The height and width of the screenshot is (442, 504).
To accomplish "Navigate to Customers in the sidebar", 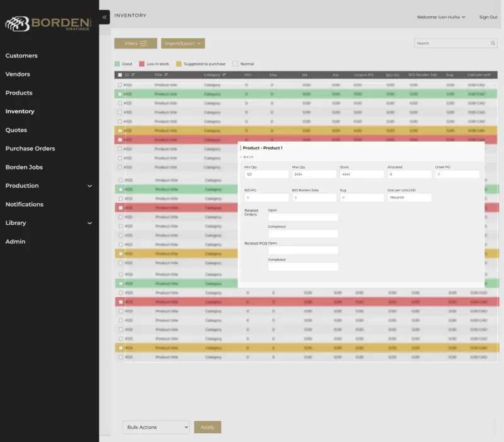I will point(21,55).
